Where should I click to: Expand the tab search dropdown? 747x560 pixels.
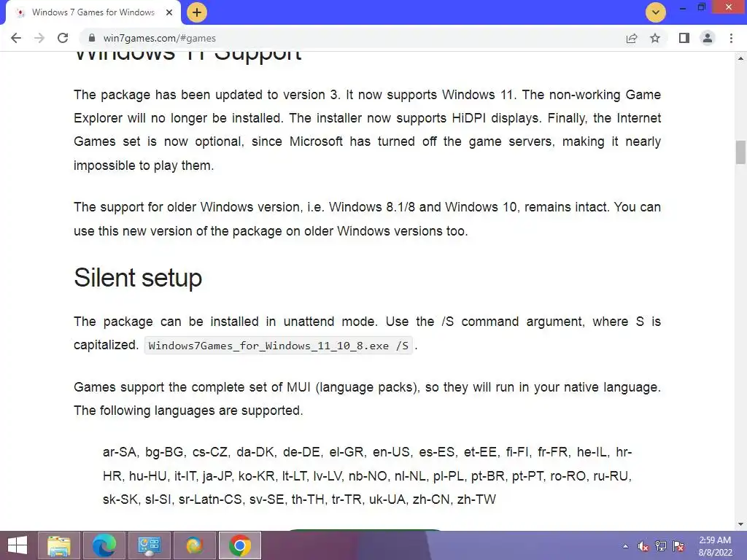[x=656, y=12]
